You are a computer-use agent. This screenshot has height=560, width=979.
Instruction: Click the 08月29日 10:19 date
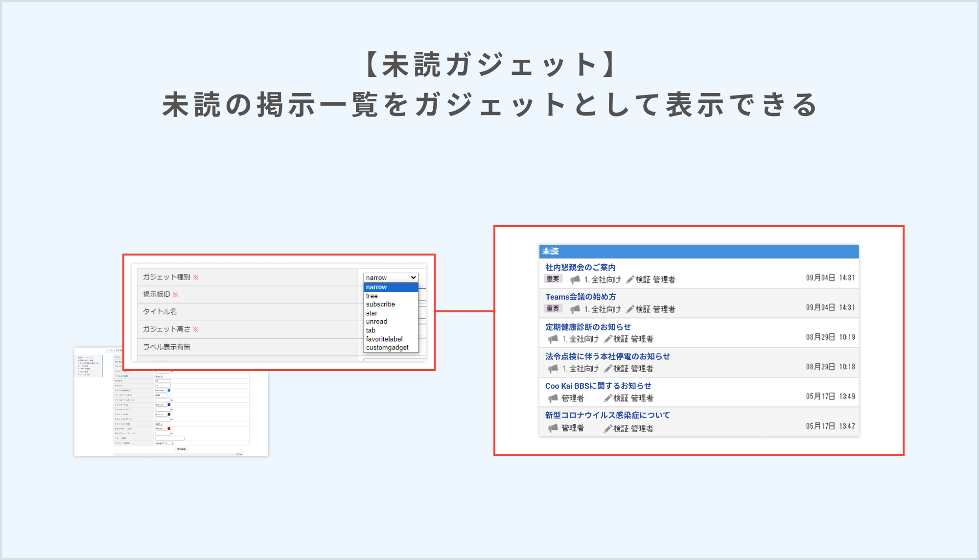(831, 337)
